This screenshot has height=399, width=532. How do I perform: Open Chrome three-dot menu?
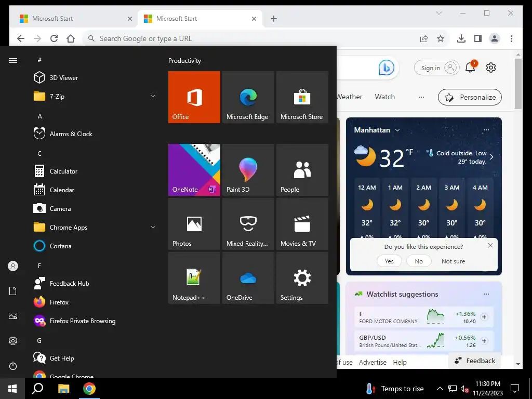tap(511, 38)
